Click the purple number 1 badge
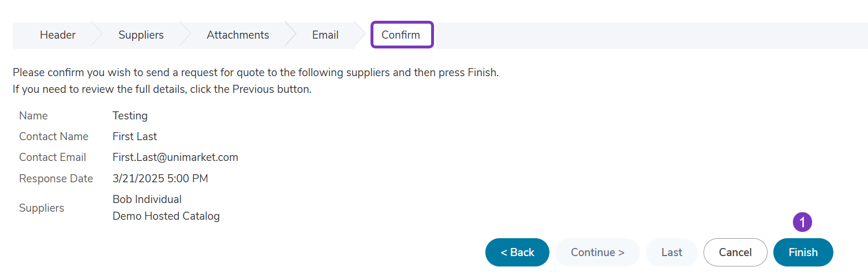This screenshot has width=868, height=278. coord(802,222)
